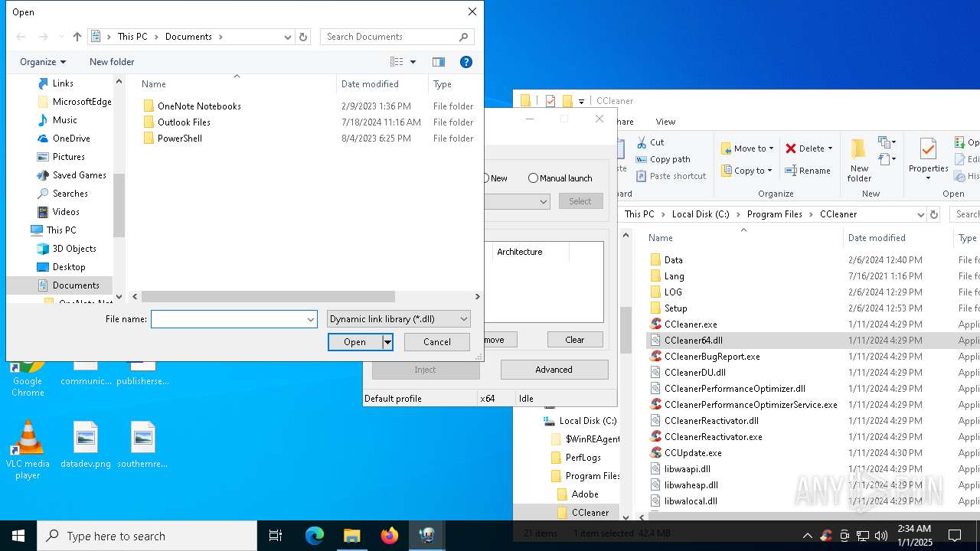Create a New folder from the Explorer ribbon
980x551 pixels.
tap(859, 161)
